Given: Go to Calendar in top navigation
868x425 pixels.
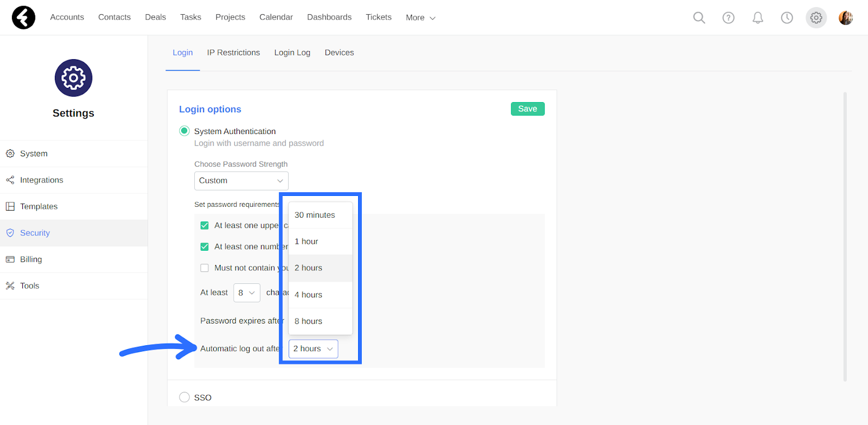Looking at the screenshot, I should click(x=276, y=17).
